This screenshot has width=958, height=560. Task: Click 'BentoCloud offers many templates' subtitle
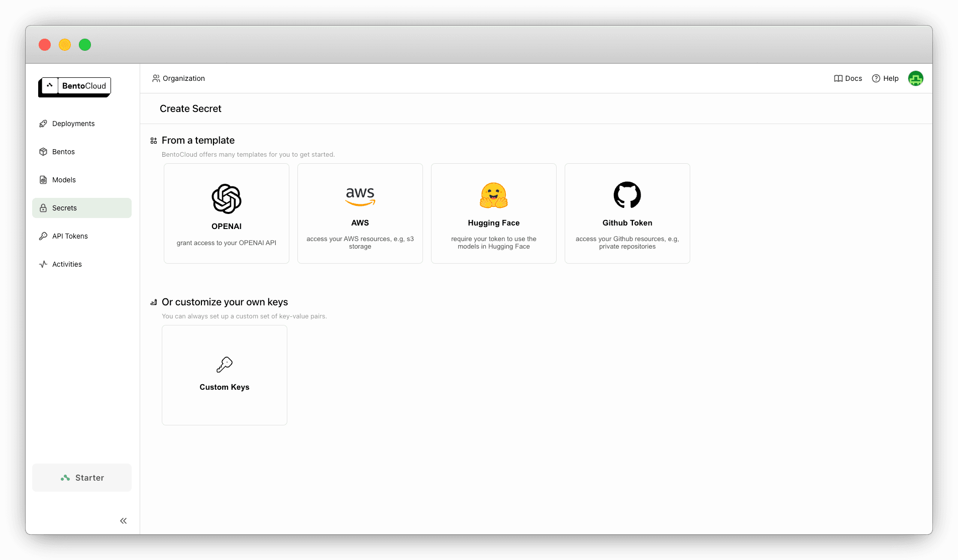tap(248, 154)
